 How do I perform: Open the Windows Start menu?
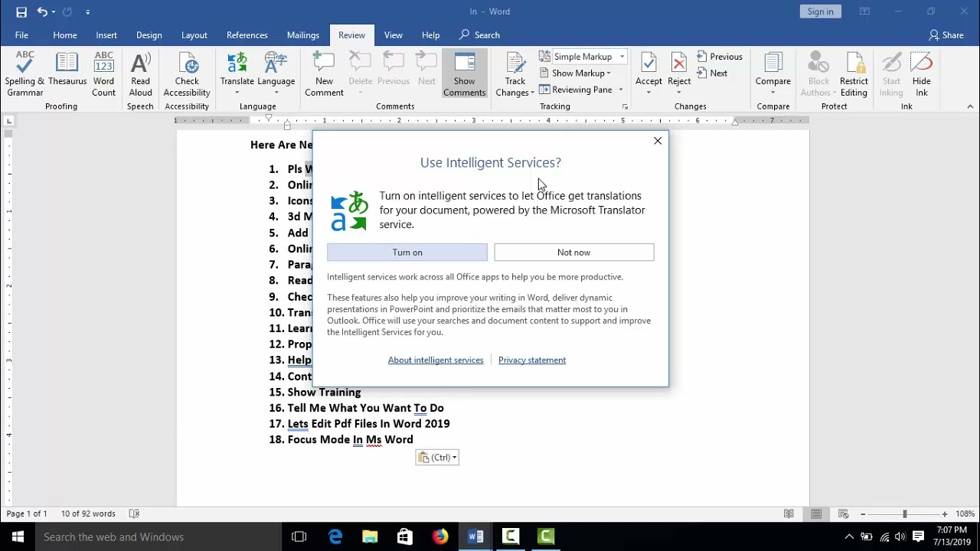(18, 537)
